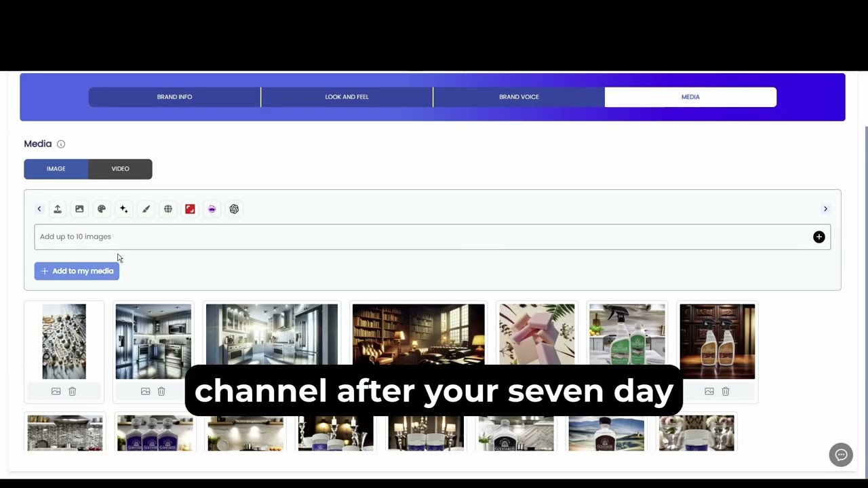Select the metallic tile backsplash kitchen thumbnail

click(x=65, y=433)
